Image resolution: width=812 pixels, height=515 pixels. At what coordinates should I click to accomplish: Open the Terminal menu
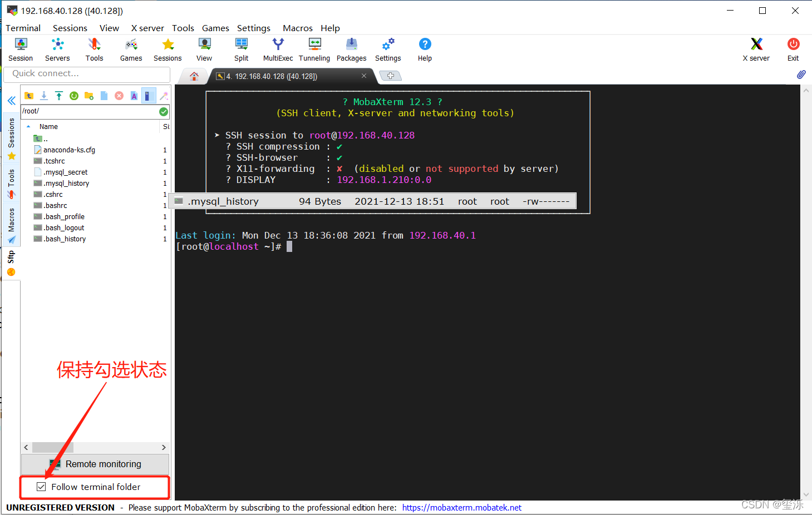tap(23, 28)
